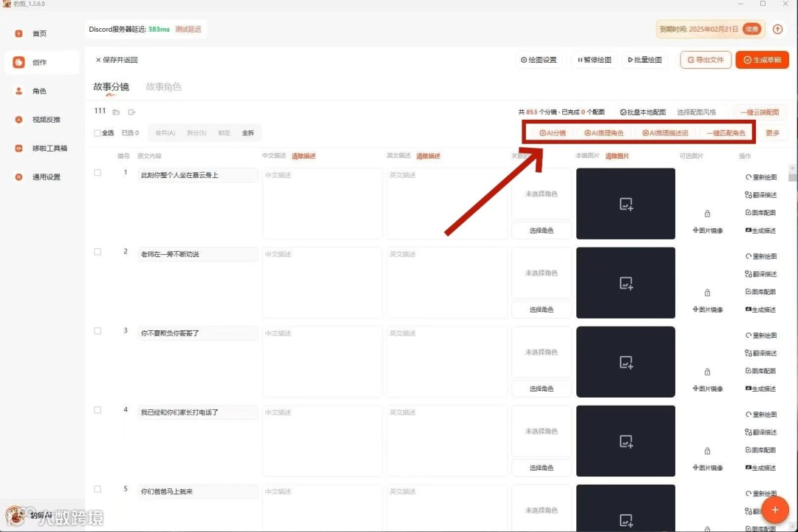Screen dimensions: 798x532
Task: Click 重新绘图 redraw for row 1
Action: click(761, 177)
